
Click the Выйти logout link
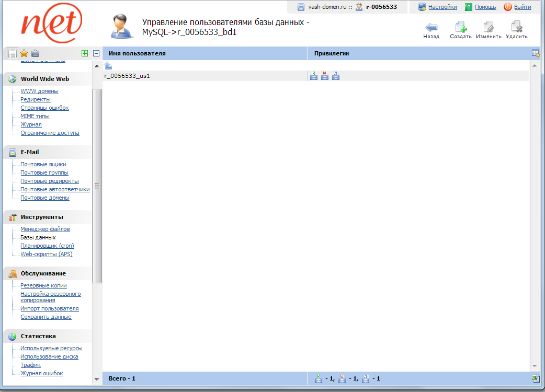[x=522, y=7]
